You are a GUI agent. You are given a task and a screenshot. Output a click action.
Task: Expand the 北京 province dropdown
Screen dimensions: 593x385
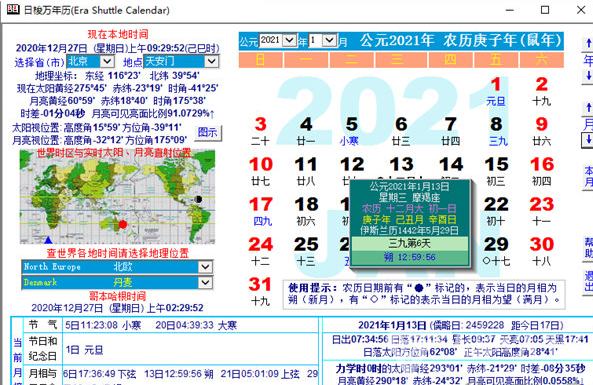point(107,61)
